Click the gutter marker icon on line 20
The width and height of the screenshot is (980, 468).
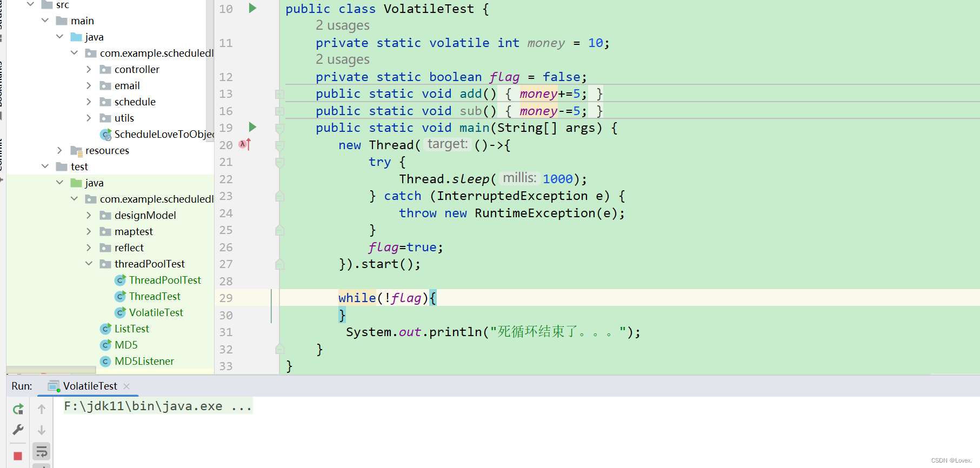coord(245,144)
